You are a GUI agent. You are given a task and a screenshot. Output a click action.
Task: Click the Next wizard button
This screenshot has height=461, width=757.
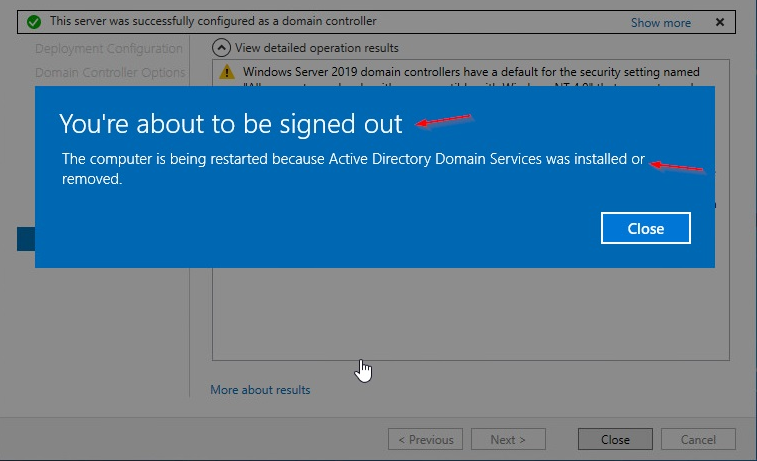click(x=508, y=439)
